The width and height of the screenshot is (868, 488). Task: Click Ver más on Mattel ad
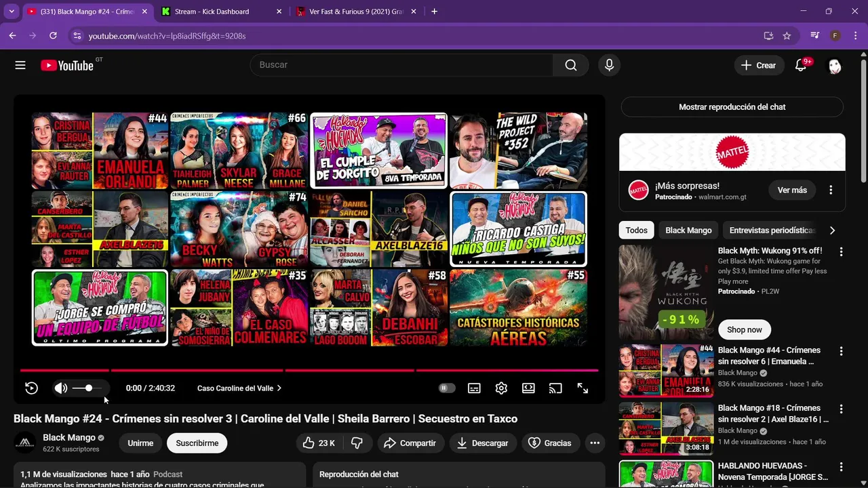(792, 190)
